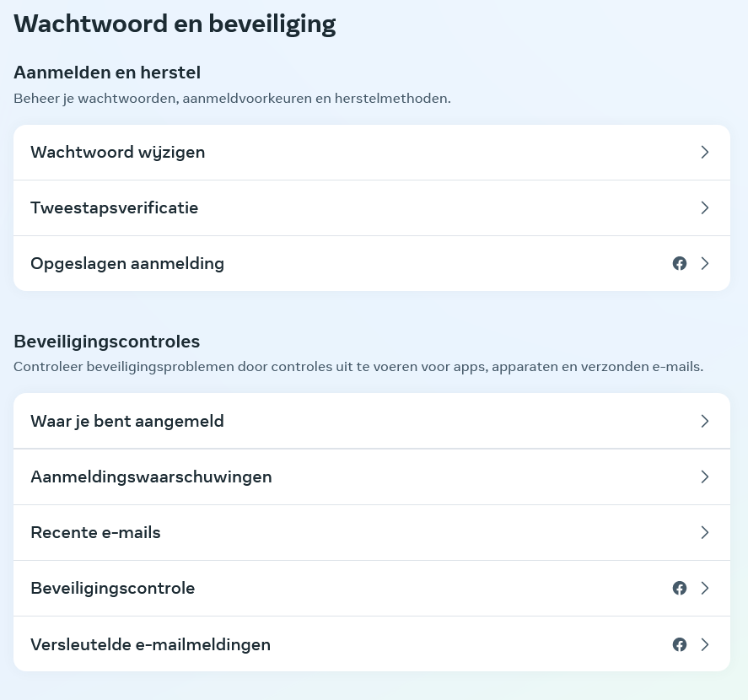Click the Wachtwoord en beveiliging page heading
Image resolution: width=748 pixels, height=700 pixels.
[x=175, y=24]
